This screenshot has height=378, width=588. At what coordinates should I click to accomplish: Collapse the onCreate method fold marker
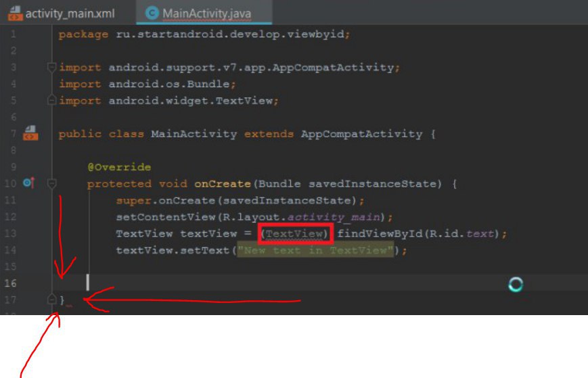(51, 183)
